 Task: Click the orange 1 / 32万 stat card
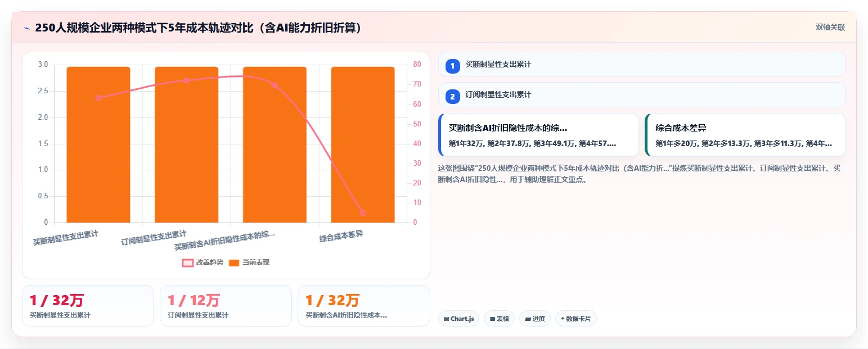[x=363, y=306]
